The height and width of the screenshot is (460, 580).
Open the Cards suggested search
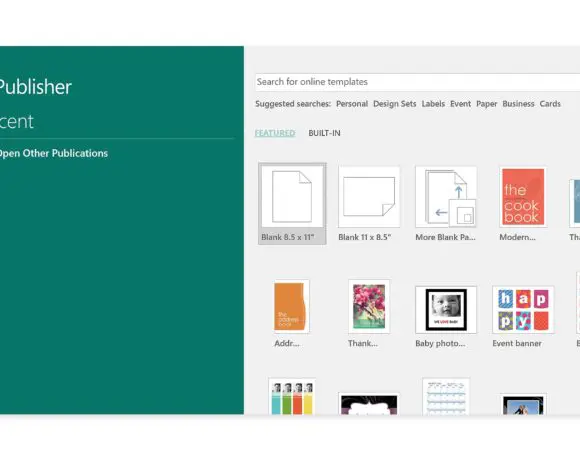pos(550,104)
